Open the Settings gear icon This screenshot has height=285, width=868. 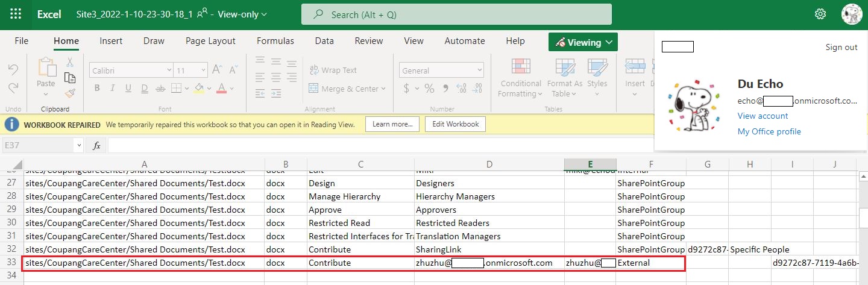tap(820, 14)
